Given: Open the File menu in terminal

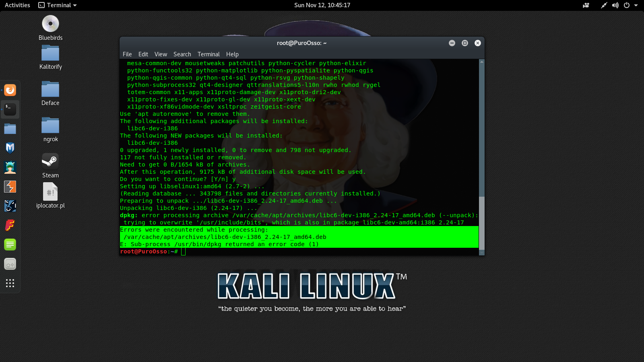Looking at the screenshot, I should tap(127, 54).
